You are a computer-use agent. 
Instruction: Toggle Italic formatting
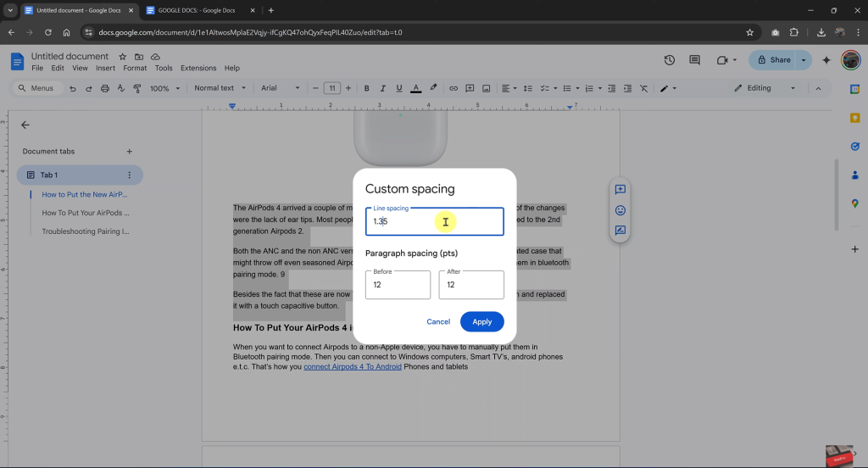pyautogui.click(x=382, y=89)
